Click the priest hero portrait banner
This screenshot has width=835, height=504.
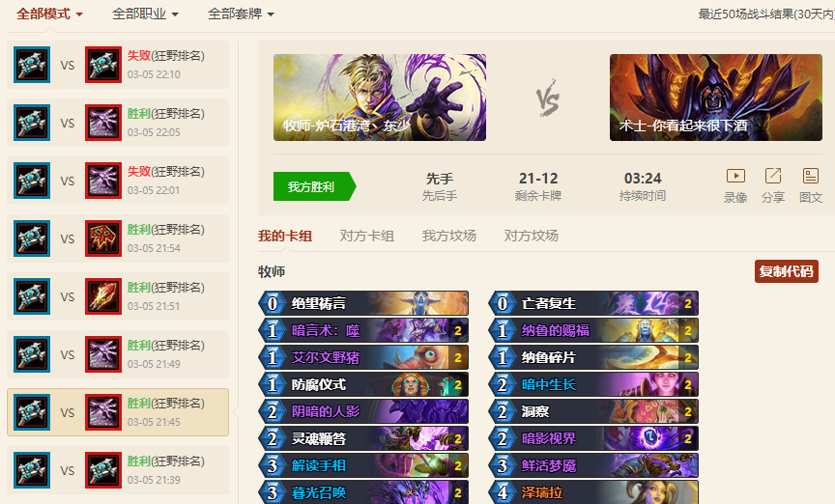(380, 98)
